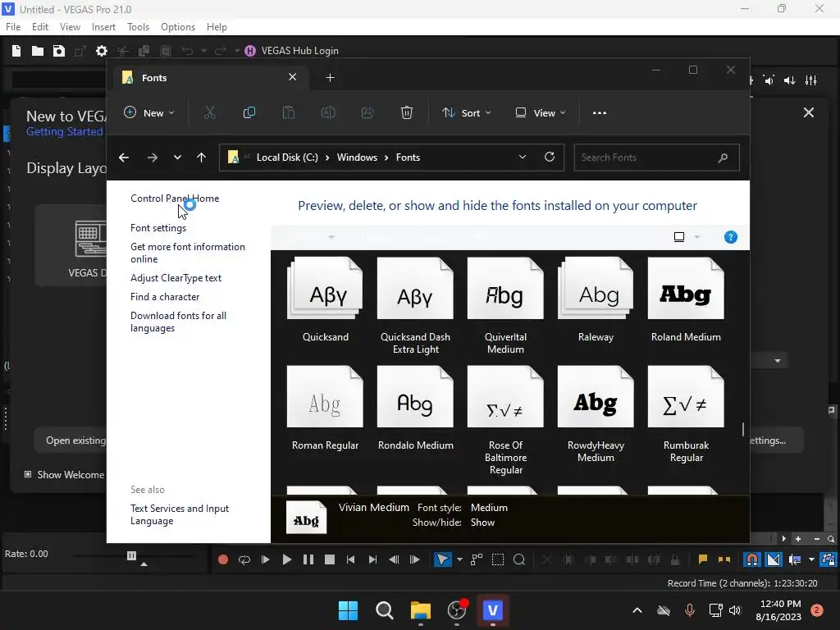Open the New dropdown in Fonts window
Viewport: 840px width, 630px height.
149,113
